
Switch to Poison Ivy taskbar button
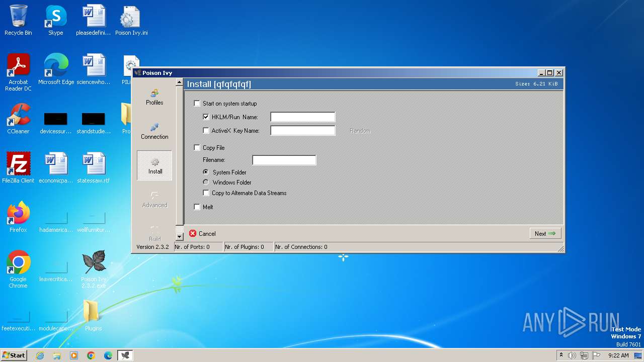[x=125, y=355]
